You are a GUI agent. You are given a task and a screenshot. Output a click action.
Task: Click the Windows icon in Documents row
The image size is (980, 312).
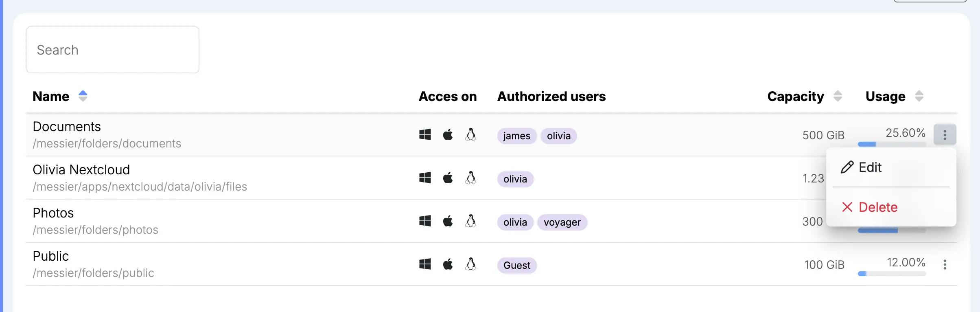425,135
